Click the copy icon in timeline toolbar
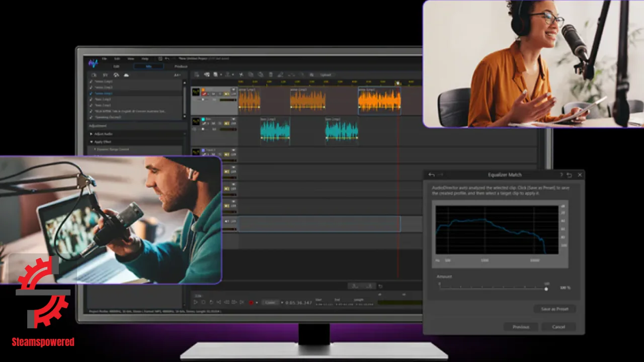This screenshot has width=644, height=362. tap(251, 74)
